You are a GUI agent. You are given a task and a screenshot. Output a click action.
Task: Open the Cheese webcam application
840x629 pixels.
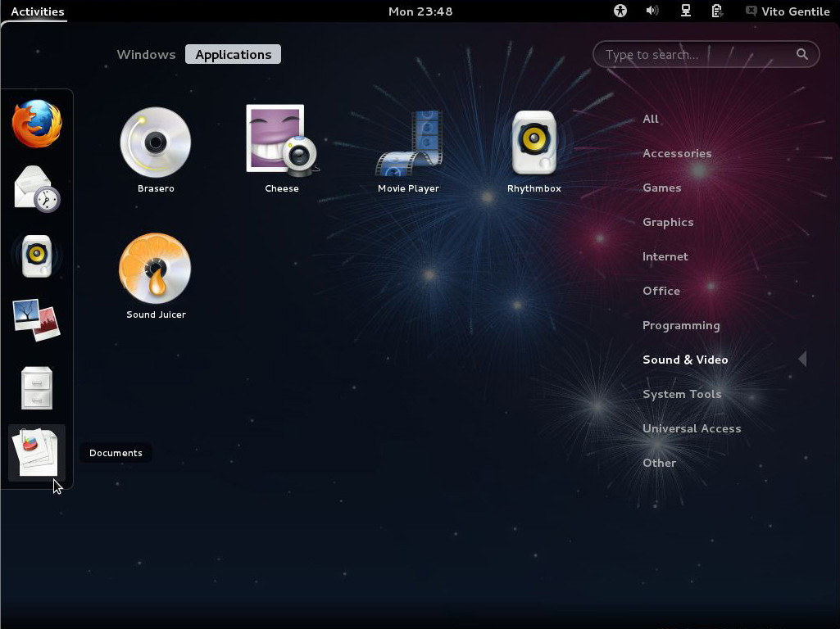(281, 141)
